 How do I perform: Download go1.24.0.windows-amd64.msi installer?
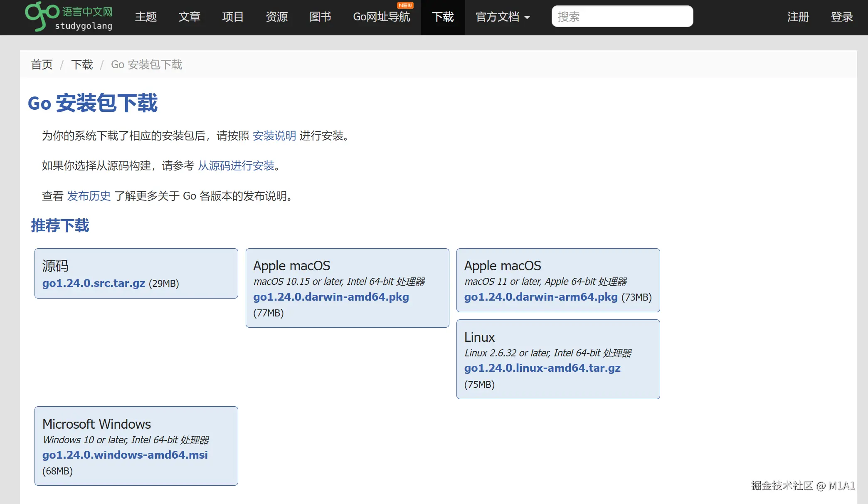coord(125,455)
